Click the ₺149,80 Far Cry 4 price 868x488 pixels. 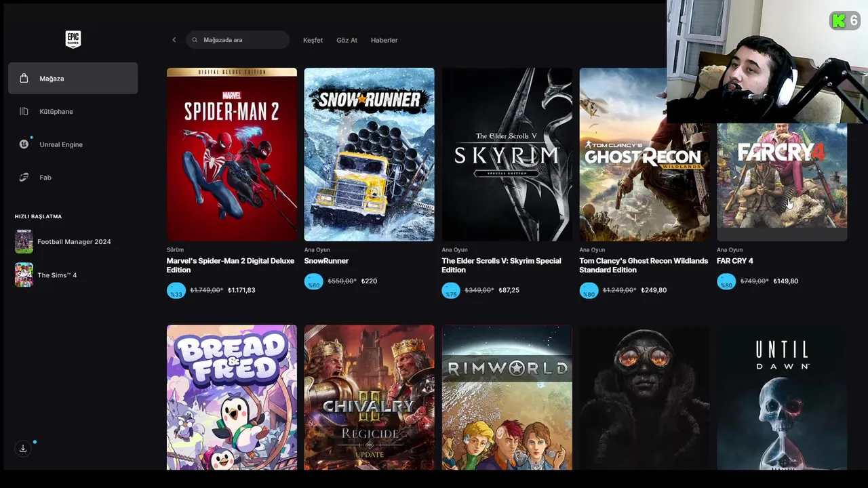click(785, 281)
